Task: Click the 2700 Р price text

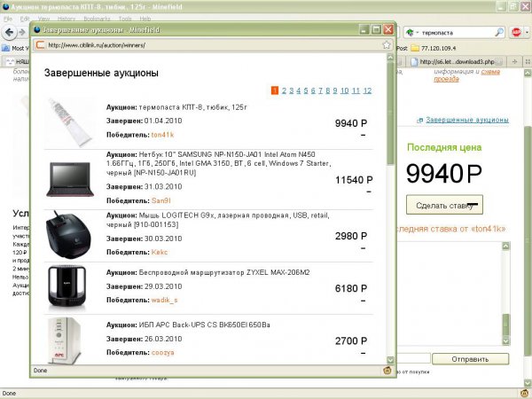Action: click(351, 340)
